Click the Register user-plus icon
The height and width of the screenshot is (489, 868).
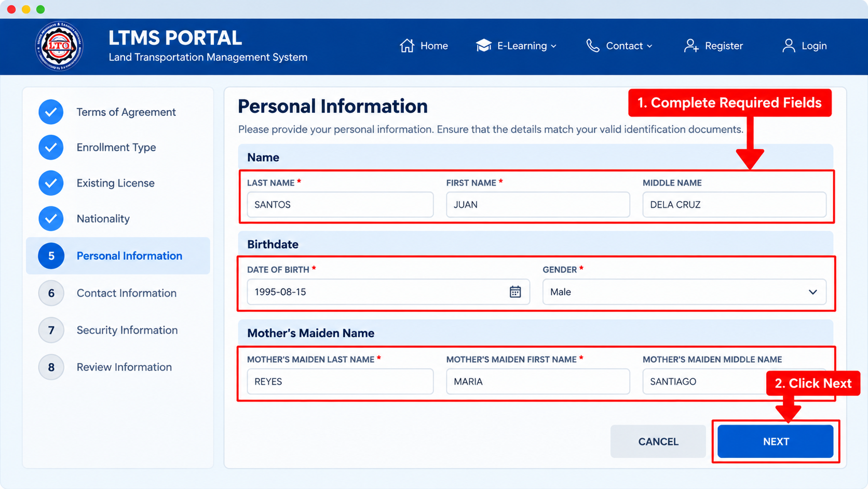(691, 46)
